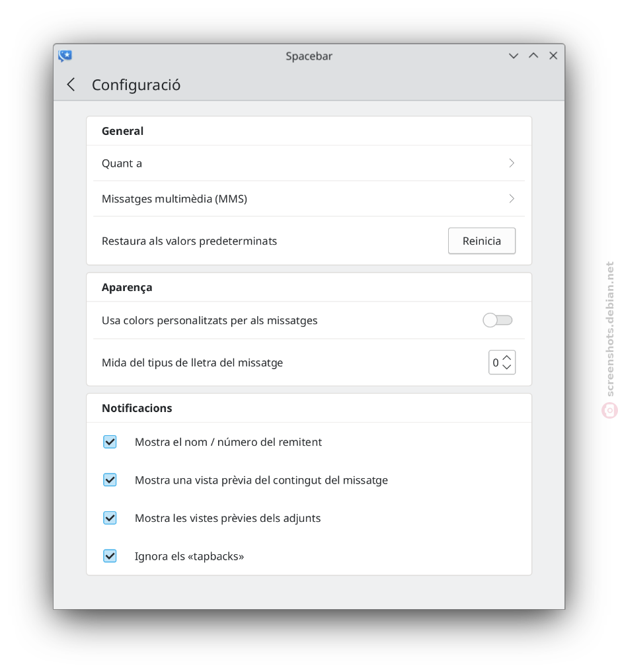Uncheck Mostra el nom / número del remitent
Image resolution: width=618 pixels, height=672 pixels.
tap(110, 441)
